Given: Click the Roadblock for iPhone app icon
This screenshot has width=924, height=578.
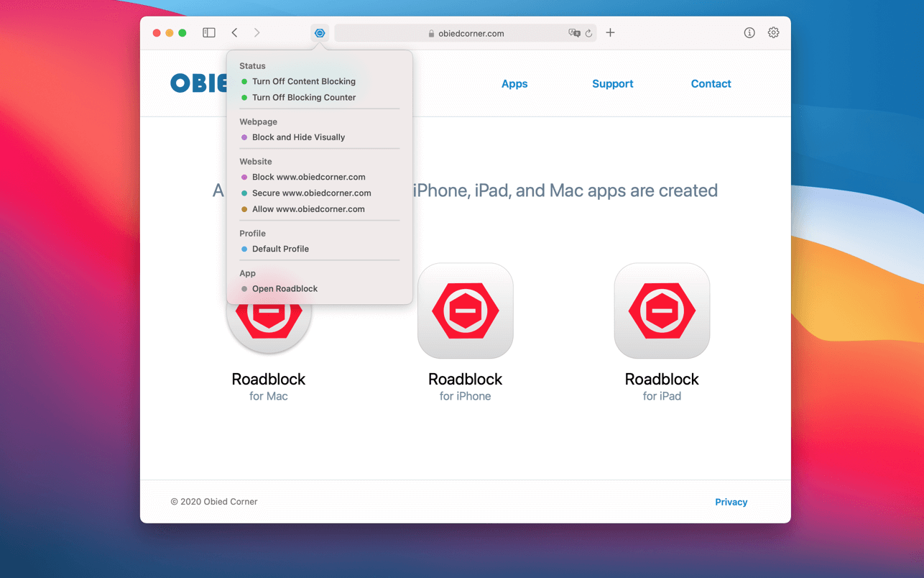Looking at the screenshot, I should coord(466,311).
